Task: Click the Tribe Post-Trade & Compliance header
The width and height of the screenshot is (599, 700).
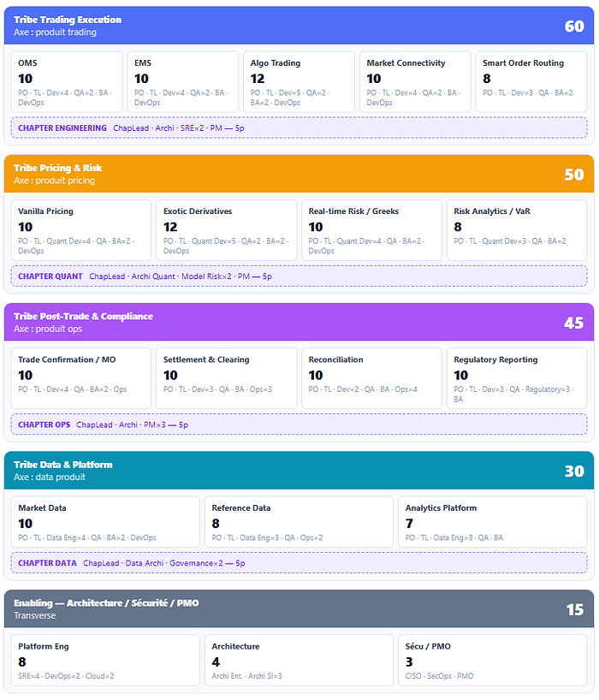Action: (x=299, y=322)
